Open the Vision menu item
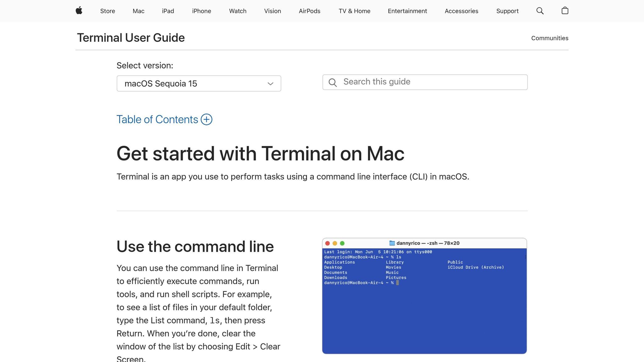The image size is (644, 362). (x=273, y=11)
